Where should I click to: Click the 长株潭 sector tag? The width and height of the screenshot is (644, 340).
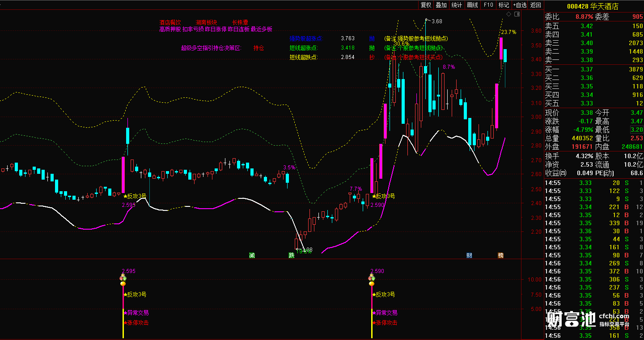point(240,22)
